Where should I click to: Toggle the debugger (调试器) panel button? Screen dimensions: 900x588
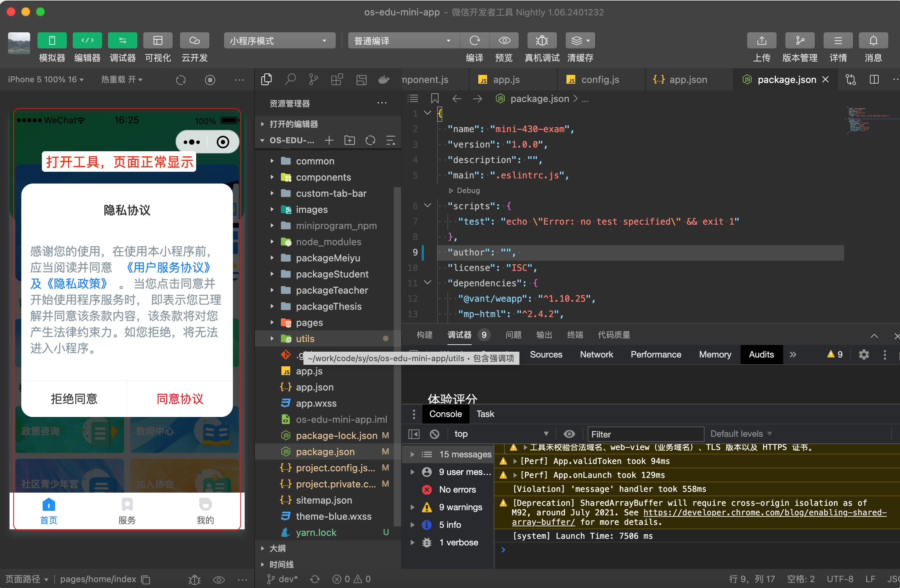pyautogui.click(x=122, y=40)
